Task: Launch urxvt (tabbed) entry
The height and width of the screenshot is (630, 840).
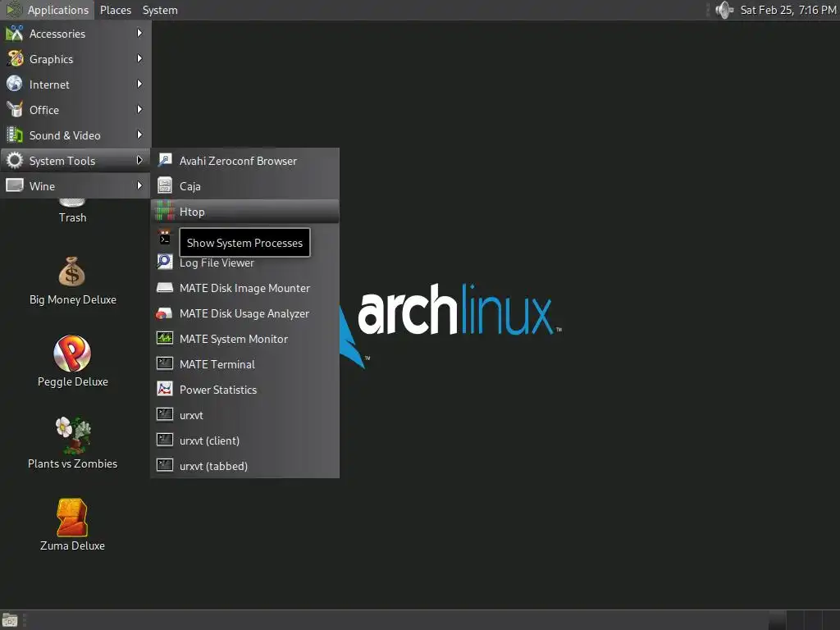Action: (x=244, y=466)
